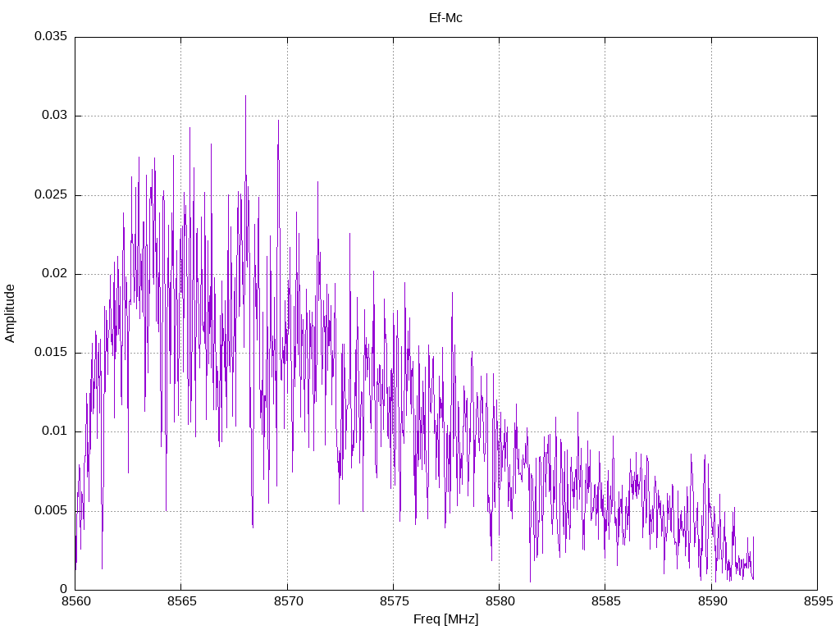
Task: Click the 0.01 y-axis tick label
Action: coord(55,431)
